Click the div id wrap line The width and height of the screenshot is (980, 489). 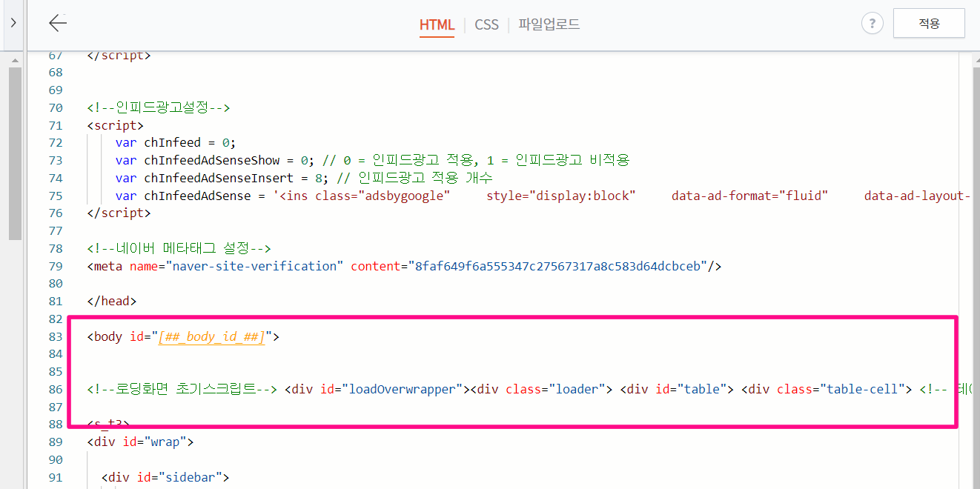(140, 442)
